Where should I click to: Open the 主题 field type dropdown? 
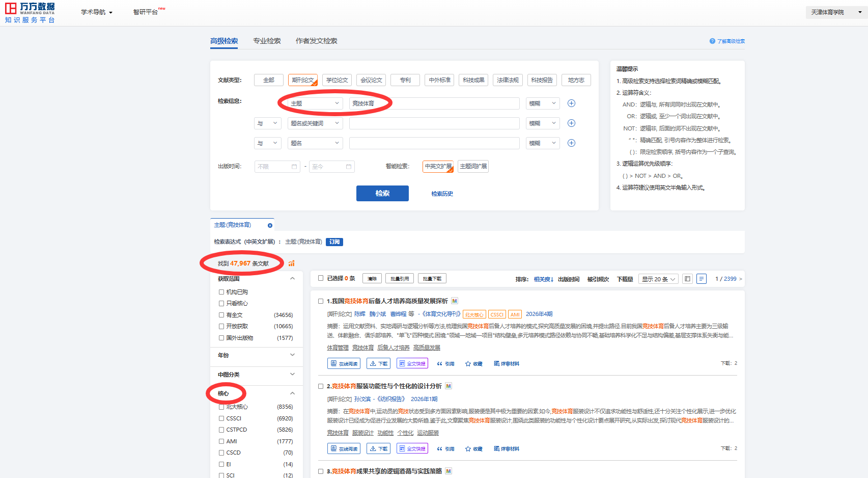tap(315, 103)
